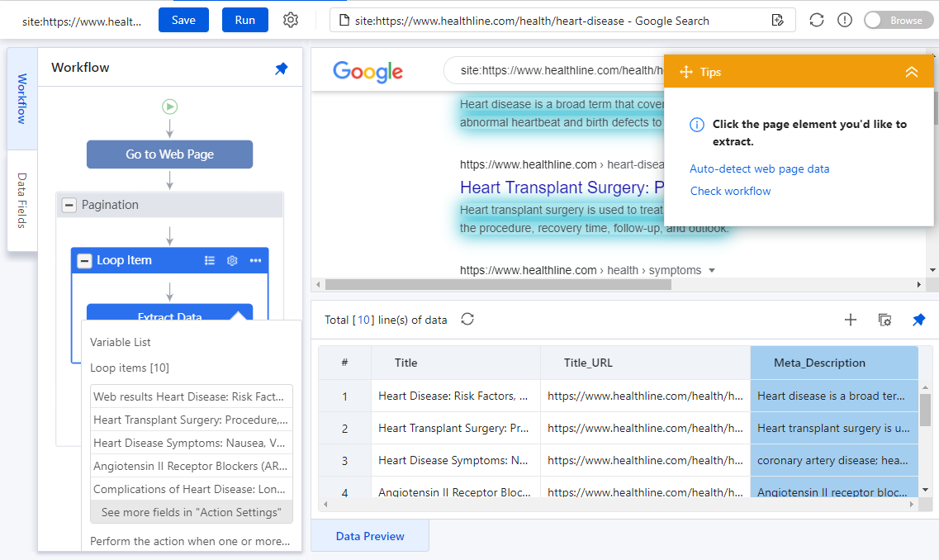Image resolution: width=939 pixels, height=560 pixels.
Task: Click the Run button
Action: tap(245, 20)
